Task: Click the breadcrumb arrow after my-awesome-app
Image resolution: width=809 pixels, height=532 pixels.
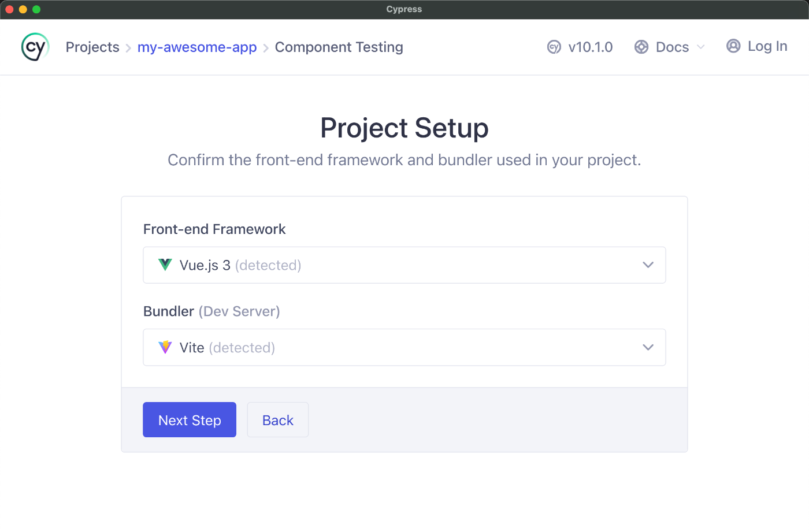Action: tap(266, 48)
